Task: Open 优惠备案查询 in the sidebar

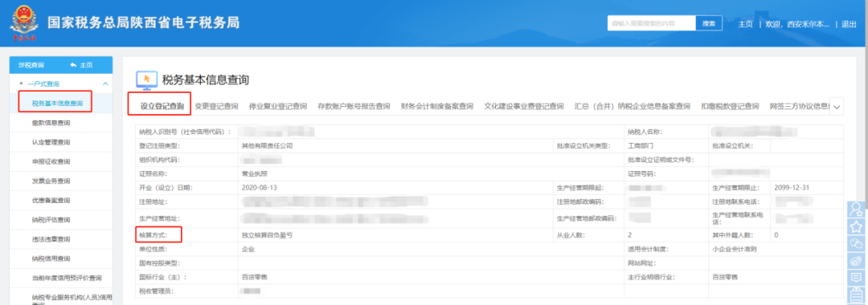Action: coord(51,200)
